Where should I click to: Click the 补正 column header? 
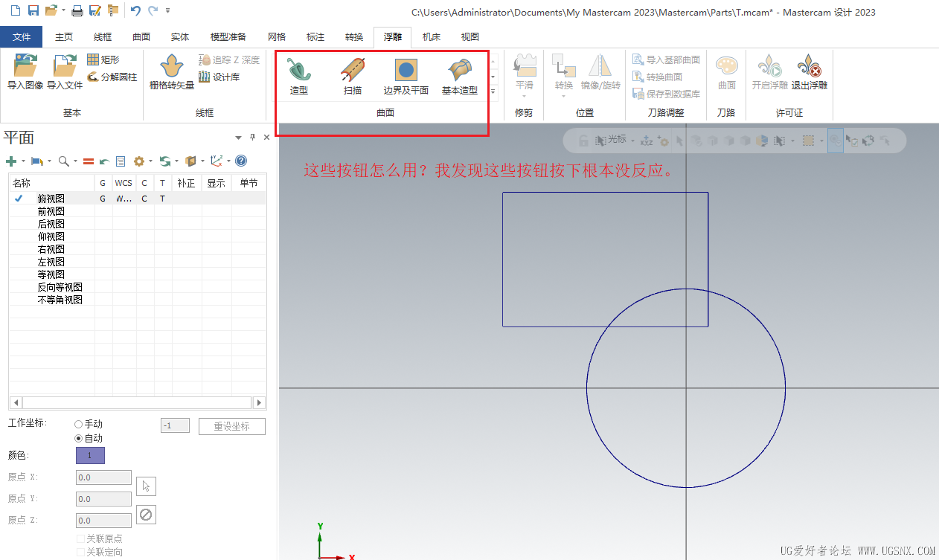coord(186,184)
